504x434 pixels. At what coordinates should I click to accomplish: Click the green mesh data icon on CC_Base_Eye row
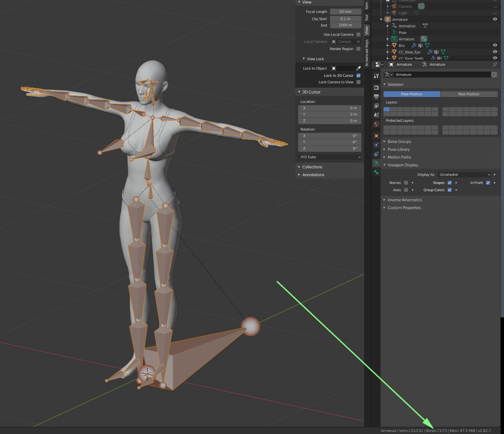(x=443, y=52)
